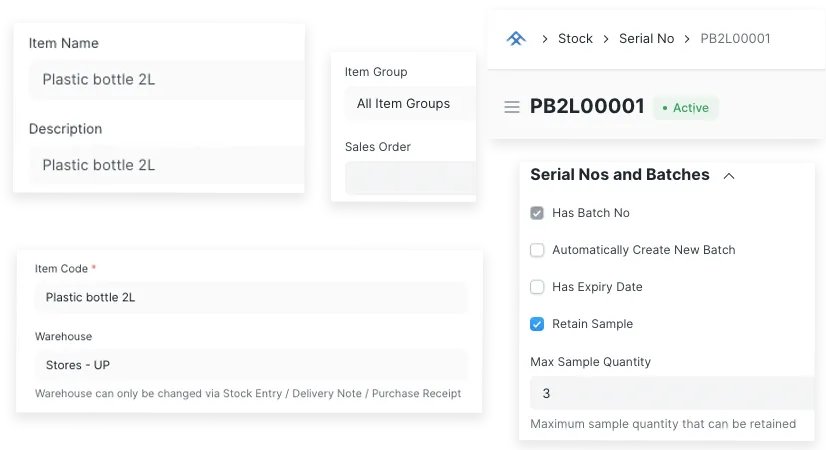Image resolution: width=826 pixels, height=450 pixels.
Task: Click the ERPNext home logo icon
Action: (515, 39)
